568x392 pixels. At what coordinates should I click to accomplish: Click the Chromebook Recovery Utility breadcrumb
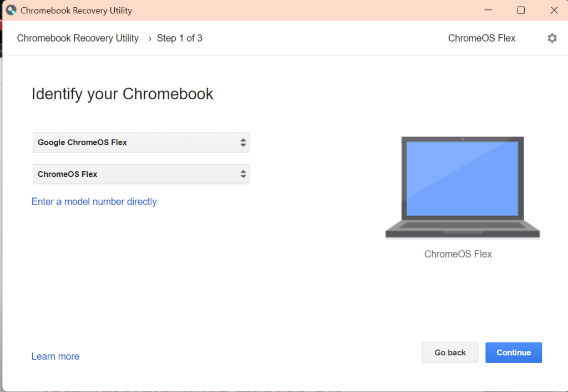(x=78, y=38)
